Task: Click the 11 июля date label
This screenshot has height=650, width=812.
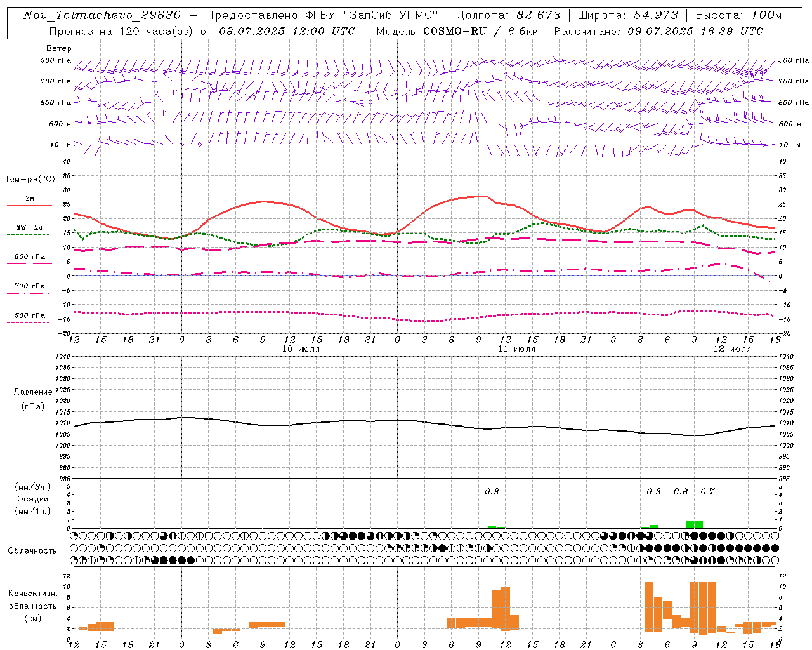Action: 516,349
